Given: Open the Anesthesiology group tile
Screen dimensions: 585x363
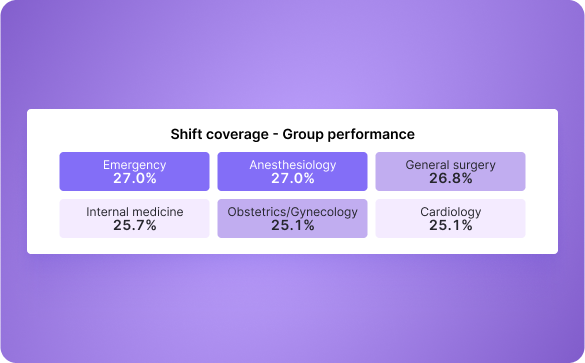Looking at the screenshot, I should [x=292, y=171].
